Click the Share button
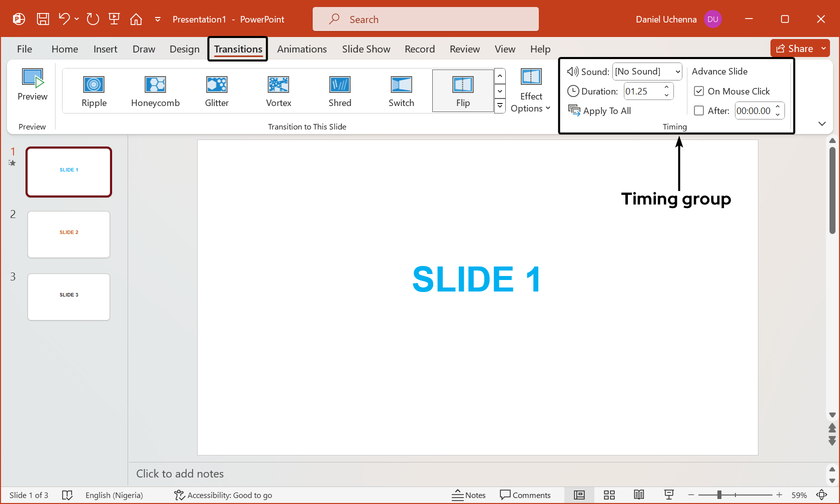The image size is (840, 504). click(x=794, y=48)
